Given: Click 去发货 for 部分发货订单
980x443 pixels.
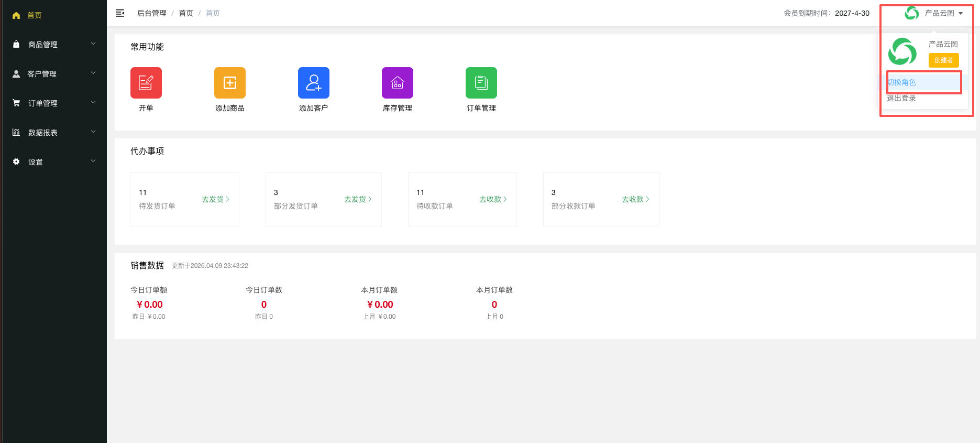Looking at the screenshot, I should [x=358, y=199].
